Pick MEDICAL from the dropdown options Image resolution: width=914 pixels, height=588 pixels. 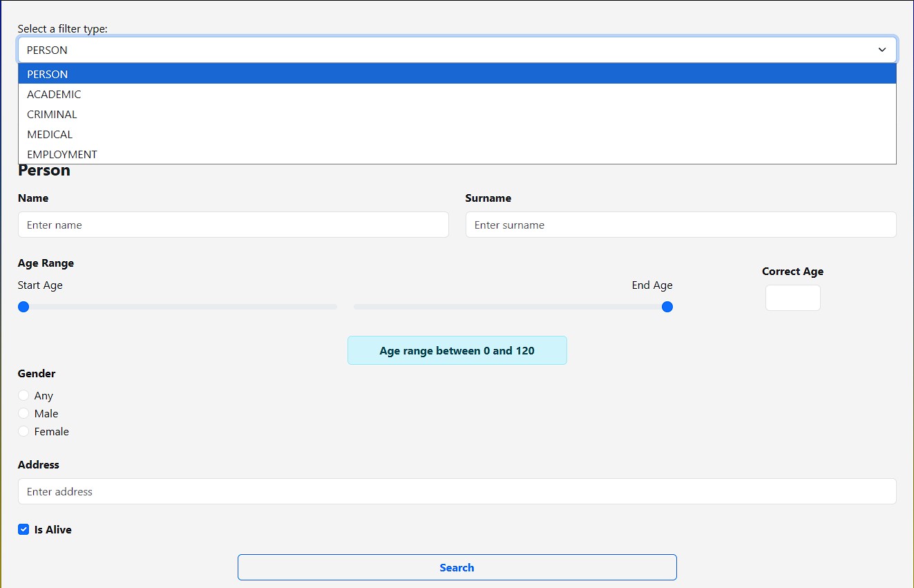tap(50, 134)
